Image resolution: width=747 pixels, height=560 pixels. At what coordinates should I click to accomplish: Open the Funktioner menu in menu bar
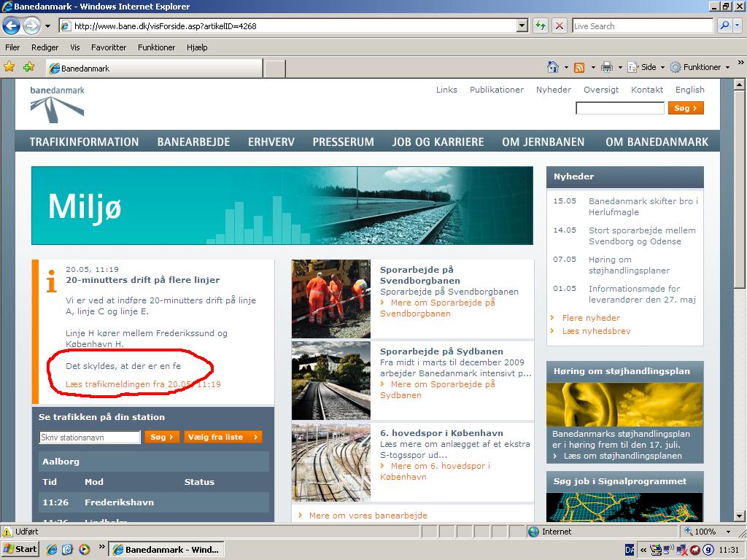[x=156, y=47]
